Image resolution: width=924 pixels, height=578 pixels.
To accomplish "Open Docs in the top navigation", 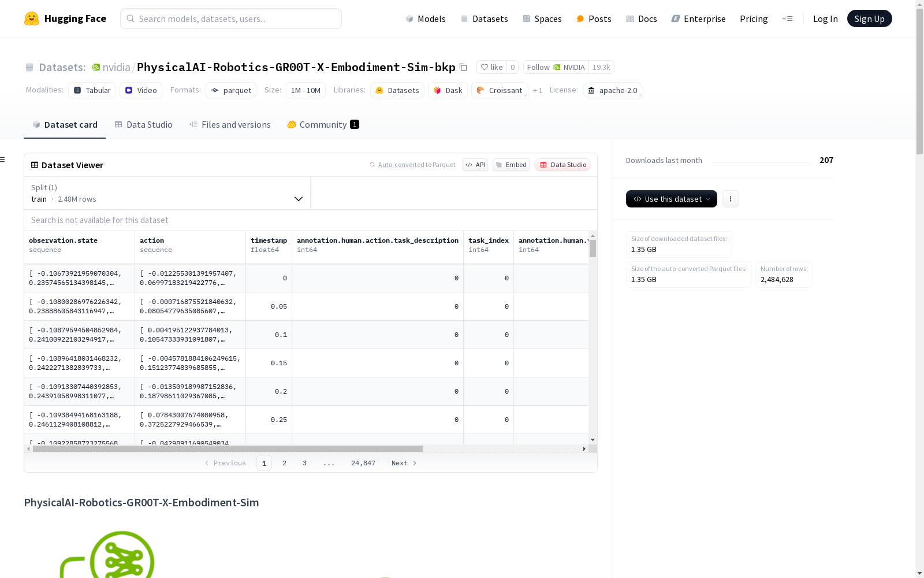I will click(642, 18).
